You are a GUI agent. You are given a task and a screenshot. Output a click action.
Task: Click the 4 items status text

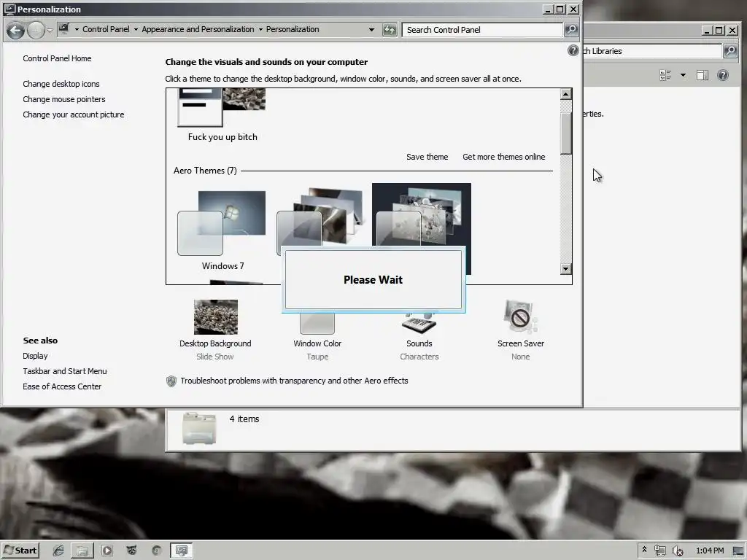[x=244, y=419]
